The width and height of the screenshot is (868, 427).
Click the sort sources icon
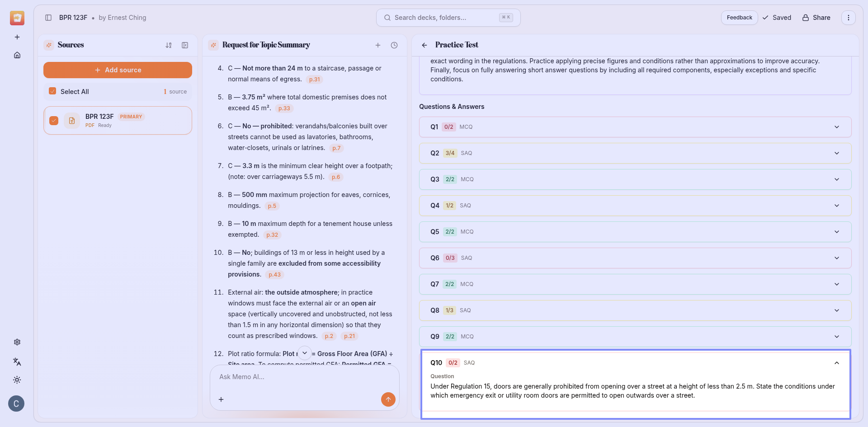click(x=169, y=45)
